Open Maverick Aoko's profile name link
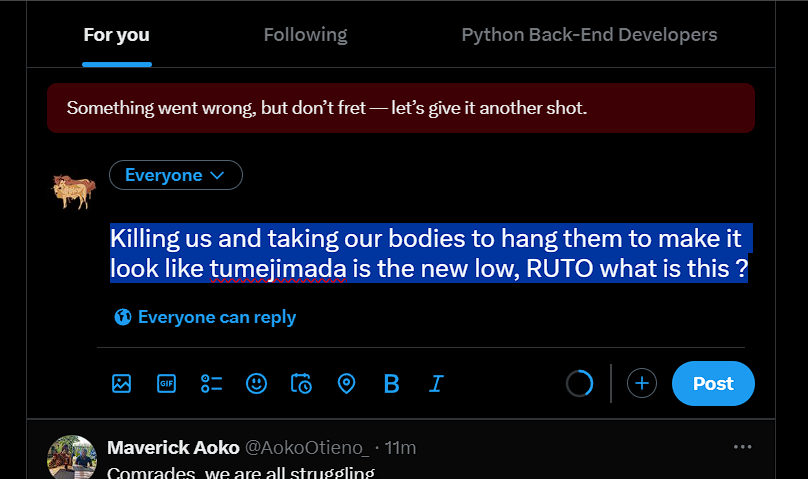This screenshot has height=479, width=808. pos(173,448)
